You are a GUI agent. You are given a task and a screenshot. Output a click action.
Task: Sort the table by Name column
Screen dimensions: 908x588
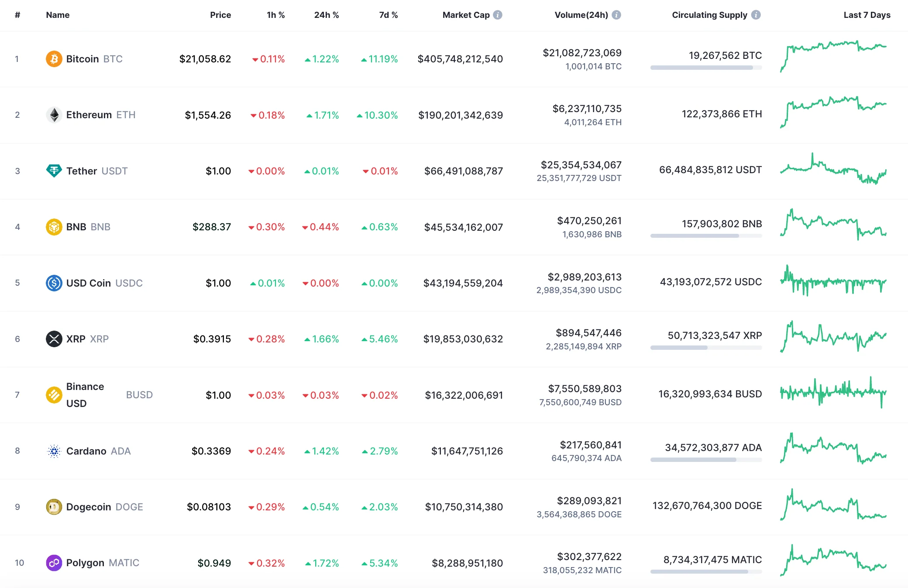pos(57,14)
